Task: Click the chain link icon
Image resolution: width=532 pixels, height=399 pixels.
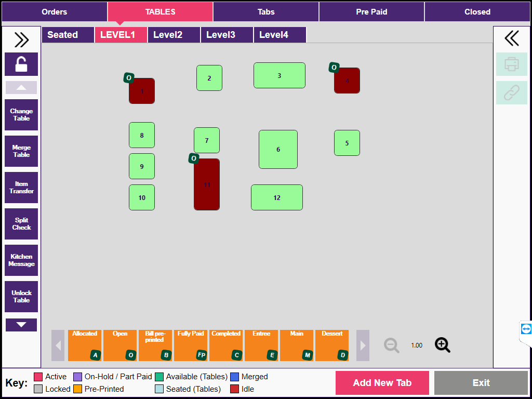Action: [512, 92]
